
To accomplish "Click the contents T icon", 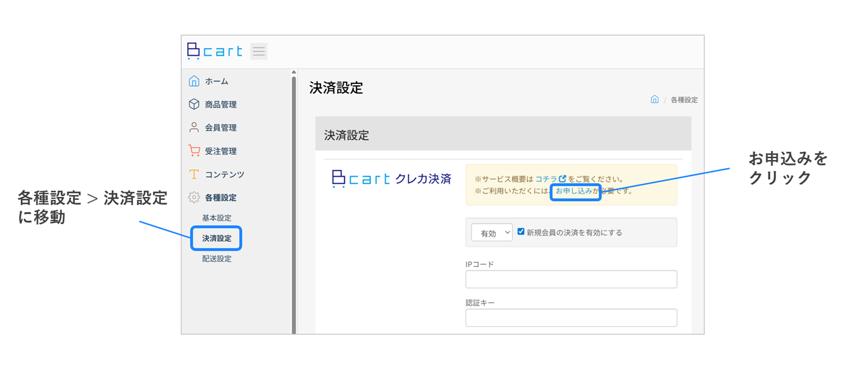I will click(194, 174).
